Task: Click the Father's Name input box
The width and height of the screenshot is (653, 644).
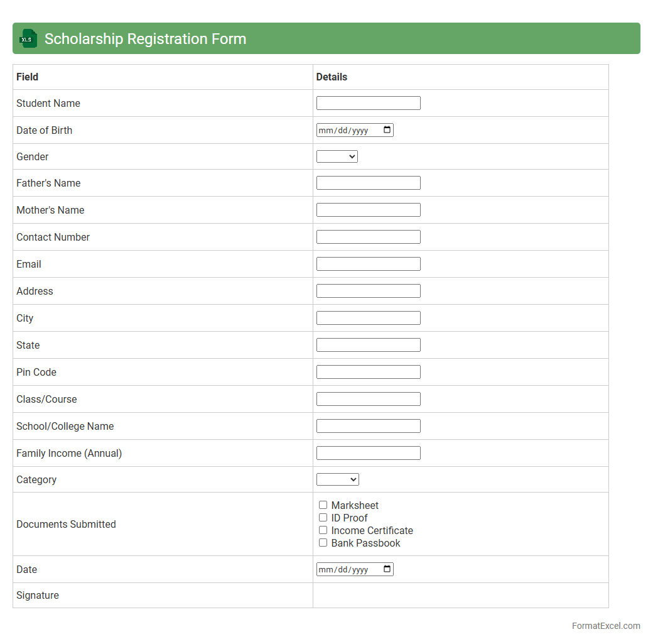Action: click(x=369, y=183)
